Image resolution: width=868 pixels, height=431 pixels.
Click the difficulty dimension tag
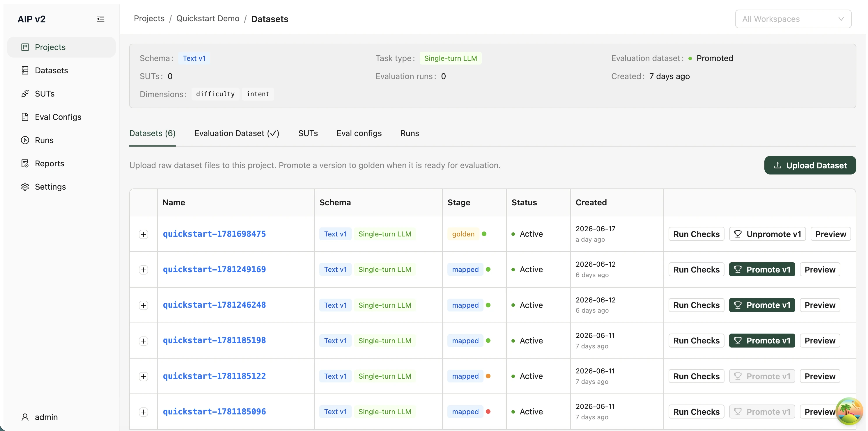point(215,94)
